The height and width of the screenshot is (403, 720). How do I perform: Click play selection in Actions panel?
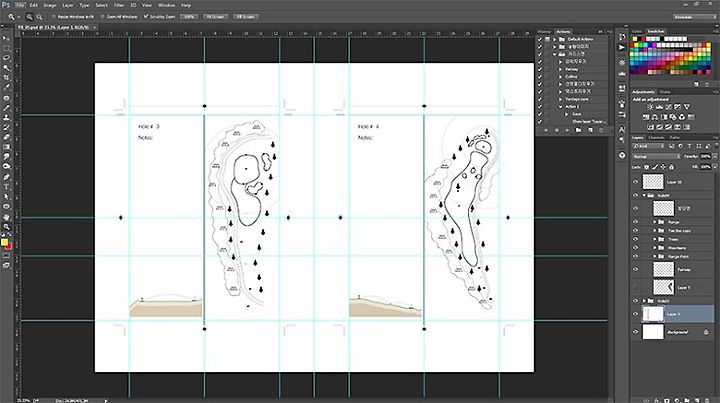[567, 130]
